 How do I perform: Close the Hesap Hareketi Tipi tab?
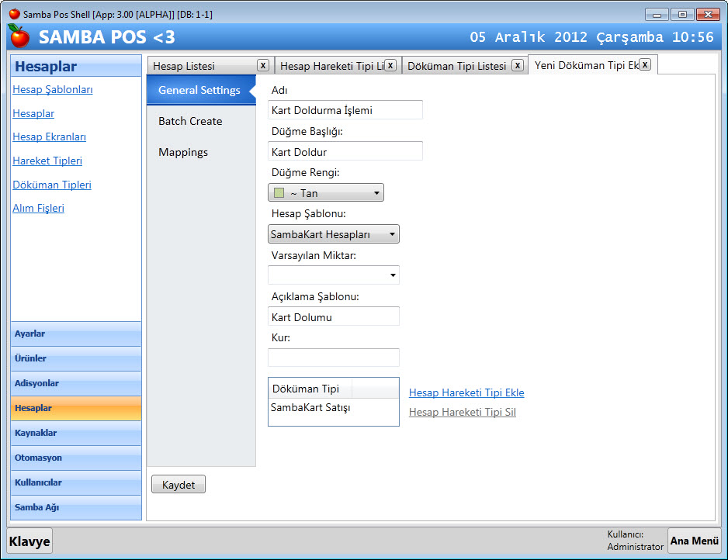coord(390,66)
